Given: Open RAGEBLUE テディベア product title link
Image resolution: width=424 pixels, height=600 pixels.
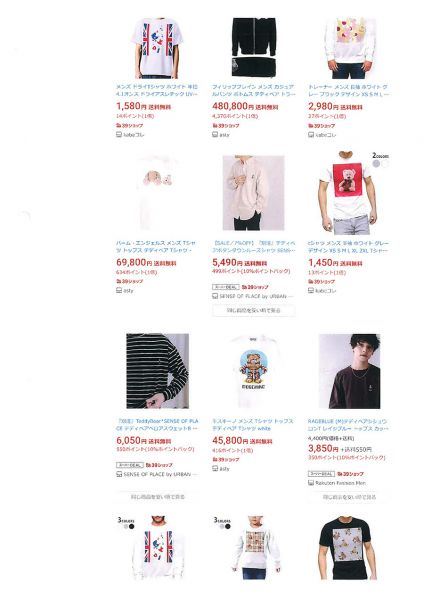Looking at the screenshot, I should pos(348,424).
